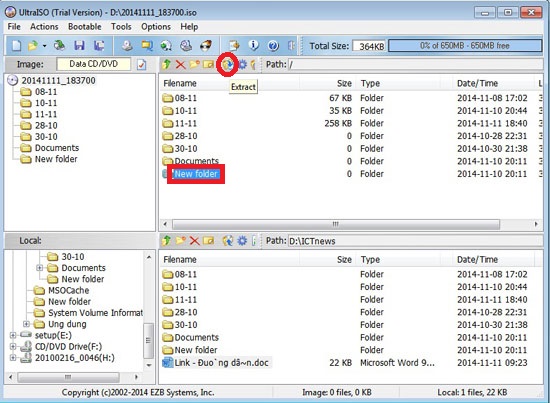Click New Folder icon in the image toolbar

tap(194, 64)
